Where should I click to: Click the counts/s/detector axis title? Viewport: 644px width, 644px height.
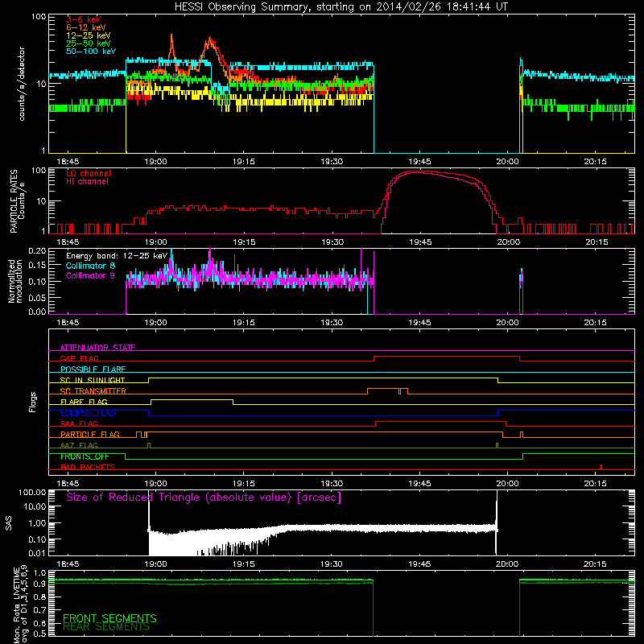click(x=22, y=84)
